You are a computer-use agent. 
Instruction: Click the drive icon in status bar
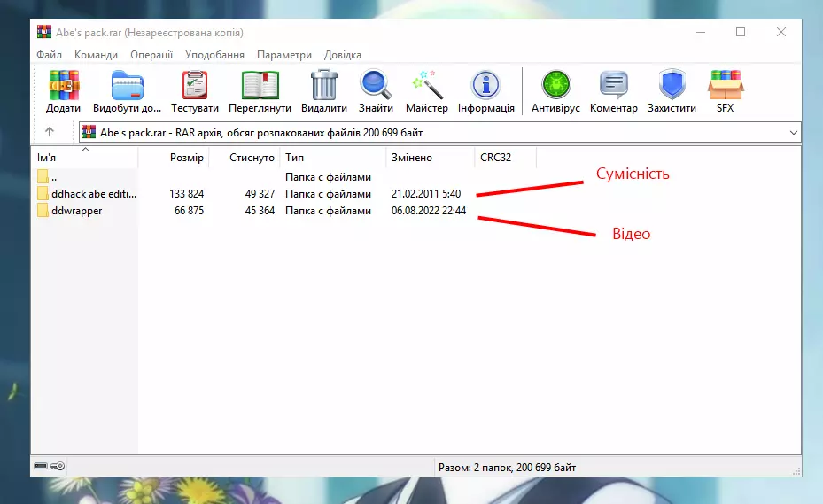pyautogui.click(x=41, y=466)
